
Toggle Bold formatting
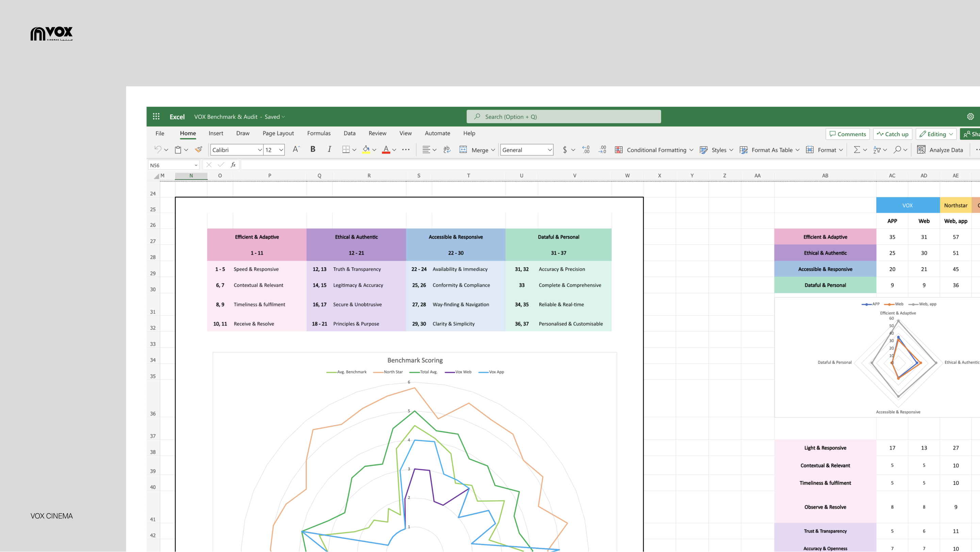(313, 149)
